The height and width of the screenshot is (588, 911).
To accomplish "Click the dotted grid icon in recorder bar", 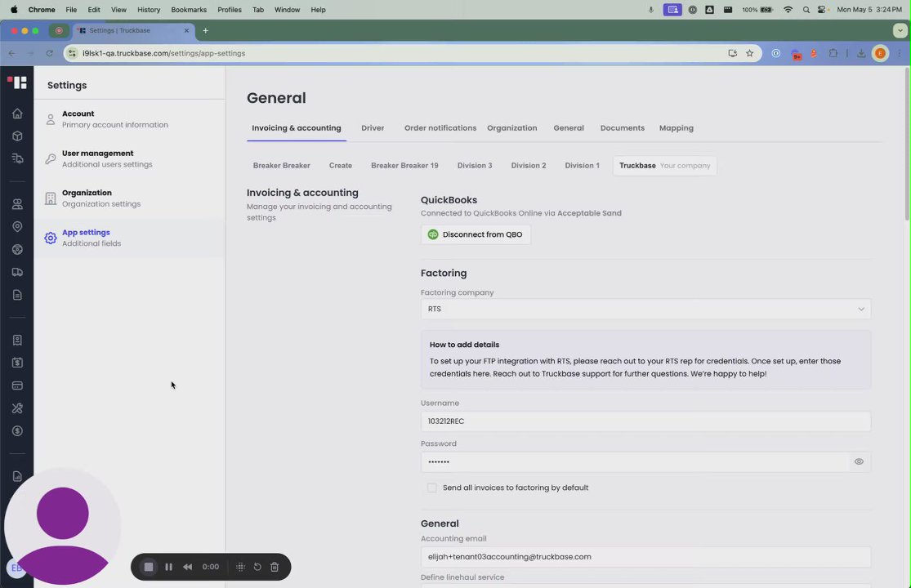I will click(240, 567).
